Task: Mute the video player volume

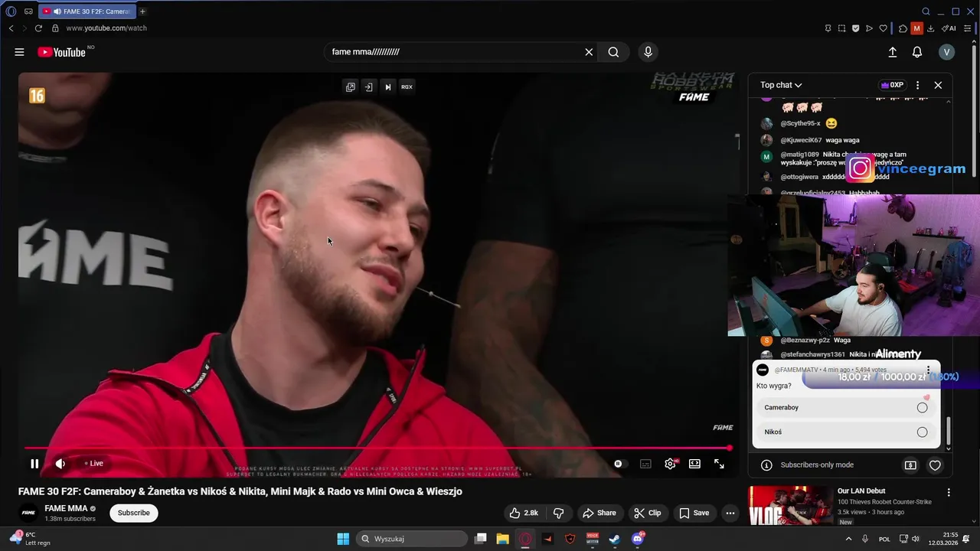Action: pyautogui.click(x=60, y=463)
